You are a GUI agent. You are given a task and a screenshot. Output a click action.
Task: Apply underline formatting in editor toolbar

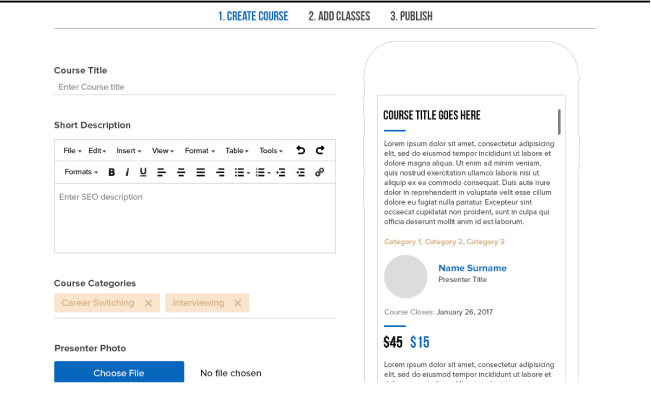point(143,172)
